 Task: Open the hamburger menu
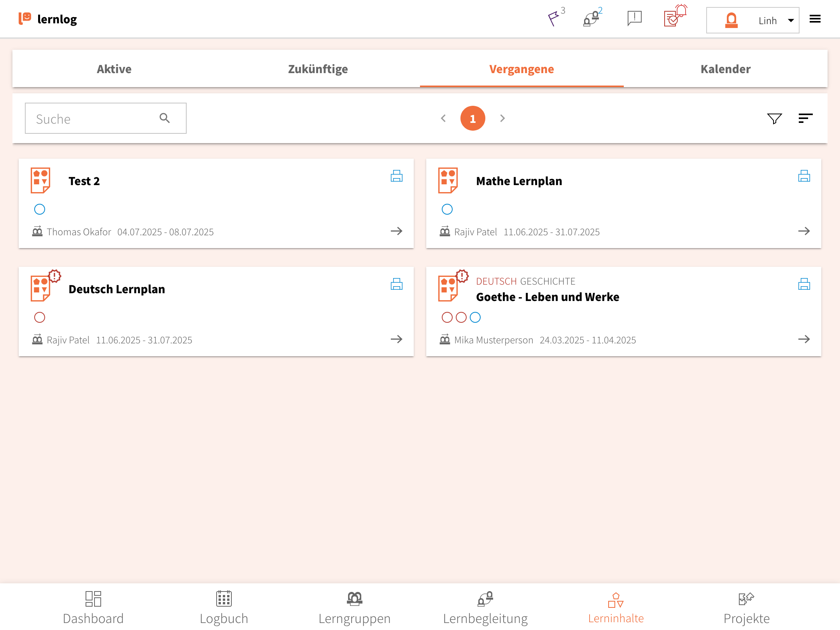[x=815, y=19]
